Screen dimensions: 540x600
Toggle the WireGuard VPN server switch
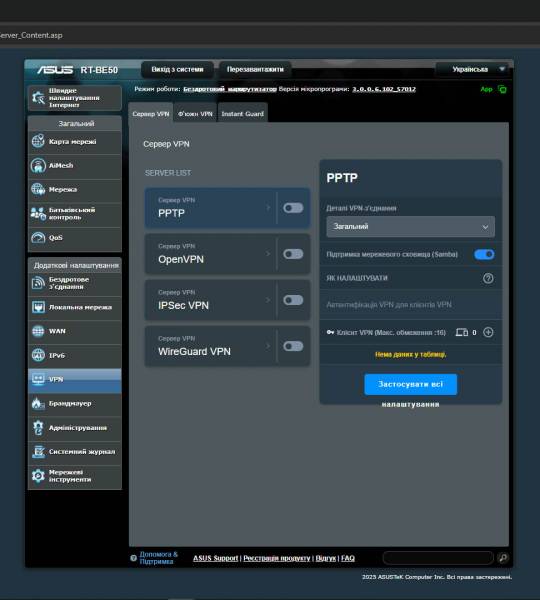pyautogui.click(x=293, y=346)
